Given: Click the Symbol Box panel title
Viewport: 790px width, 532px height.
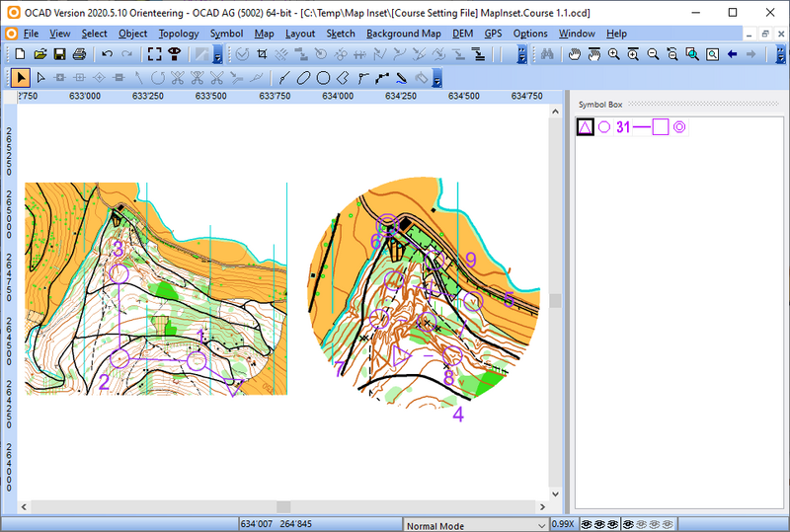Looking at the screenshot, I should [600, 105].
